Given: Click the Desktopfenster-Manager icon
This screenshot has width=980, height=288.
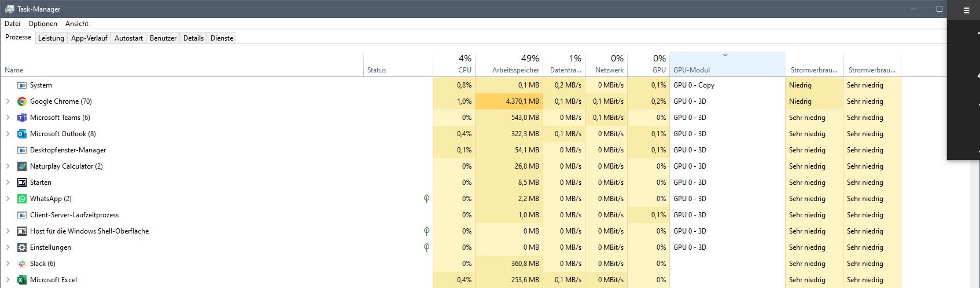Looking at the screenshot, I should click(x=22, y=150).
